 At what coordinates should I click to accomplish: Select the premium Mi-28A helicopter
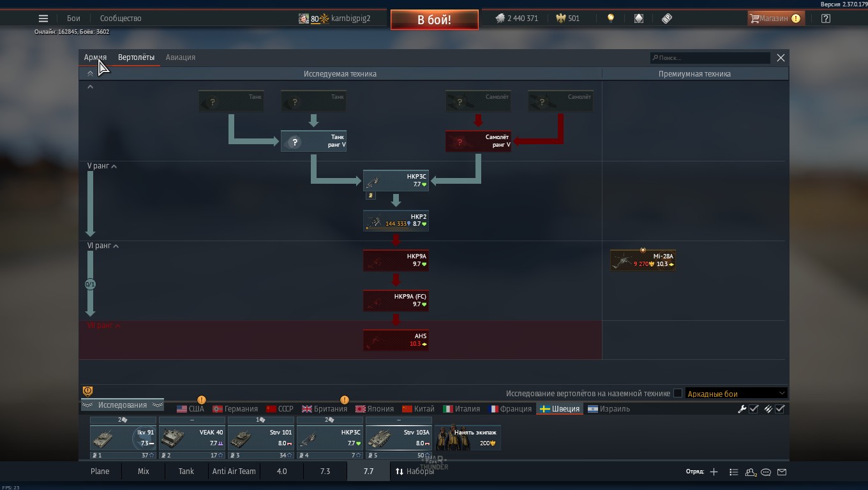(643, 260)
